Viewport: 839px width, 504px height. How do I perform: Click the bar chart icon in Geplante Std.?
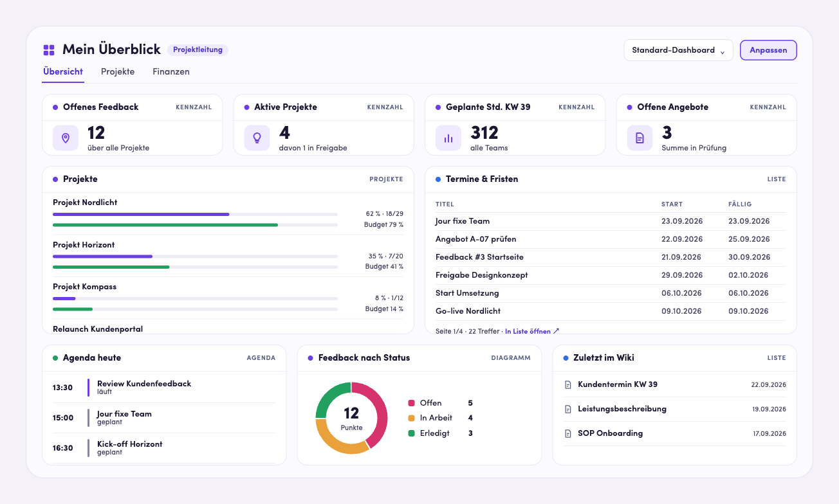(448, 138)
